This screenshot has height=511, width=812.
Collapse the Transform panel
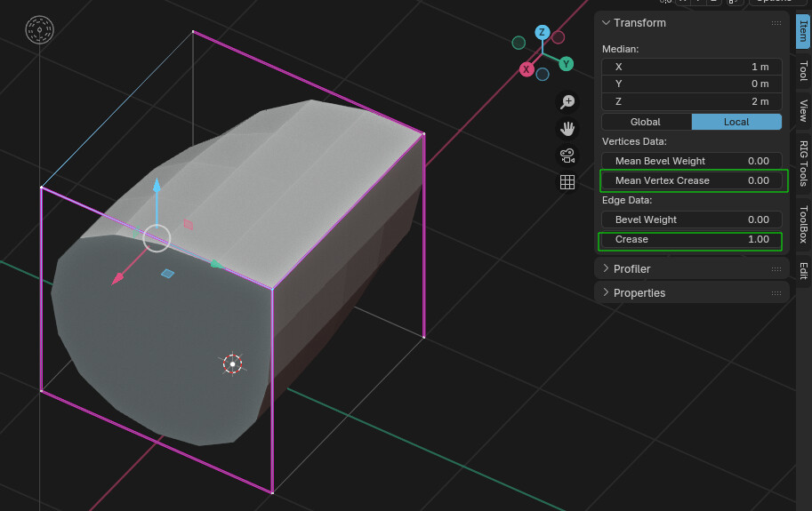(606, 23)
